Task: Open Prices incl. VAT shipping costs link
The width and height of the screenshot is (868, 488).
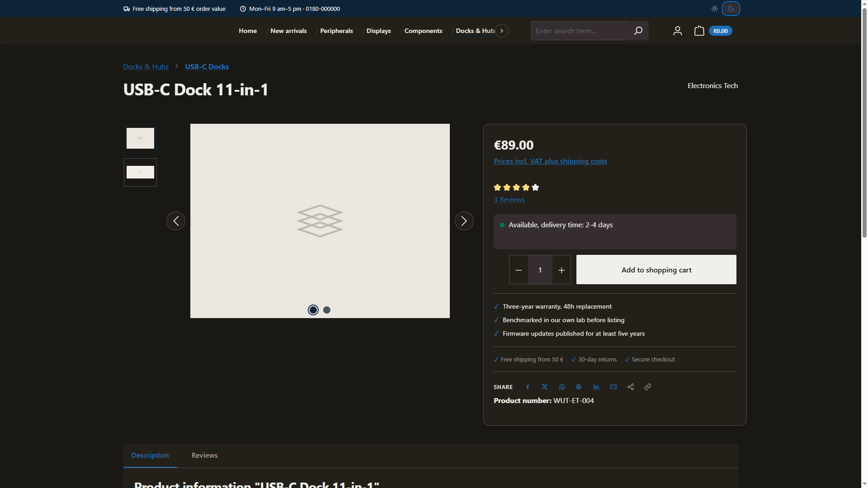Action: (550, 161)
